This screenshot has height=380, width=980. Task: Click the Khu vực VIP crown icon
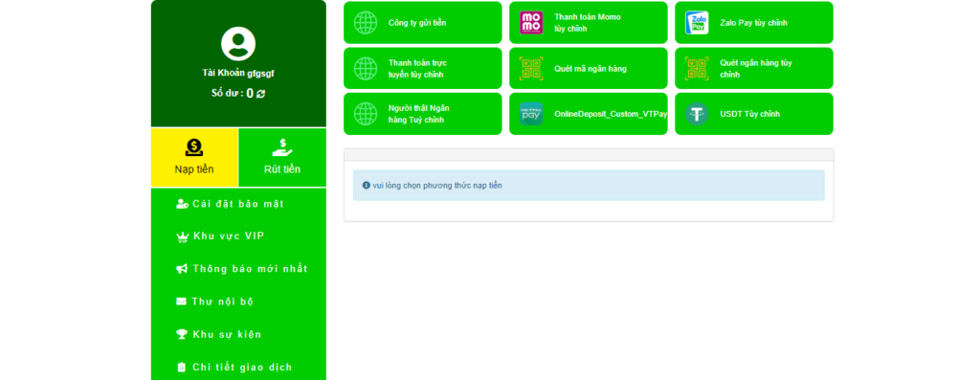click(183, 236)
